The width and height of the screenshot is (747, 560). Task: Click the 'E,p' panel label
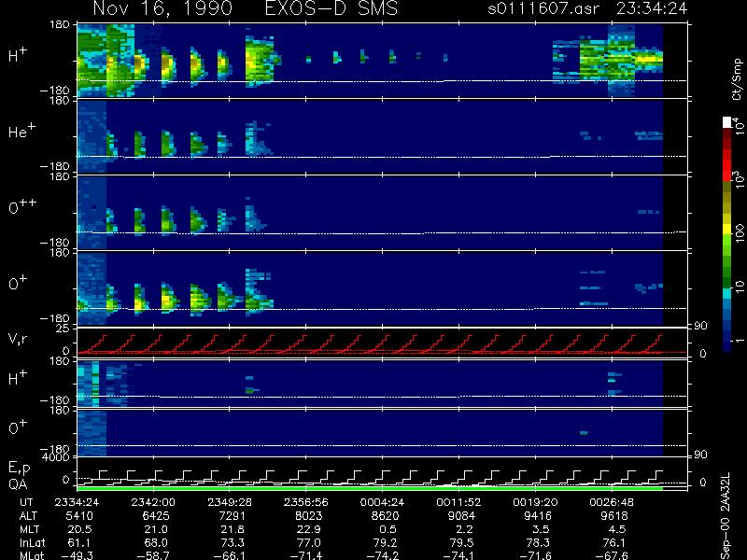click(x=19, y=469)
